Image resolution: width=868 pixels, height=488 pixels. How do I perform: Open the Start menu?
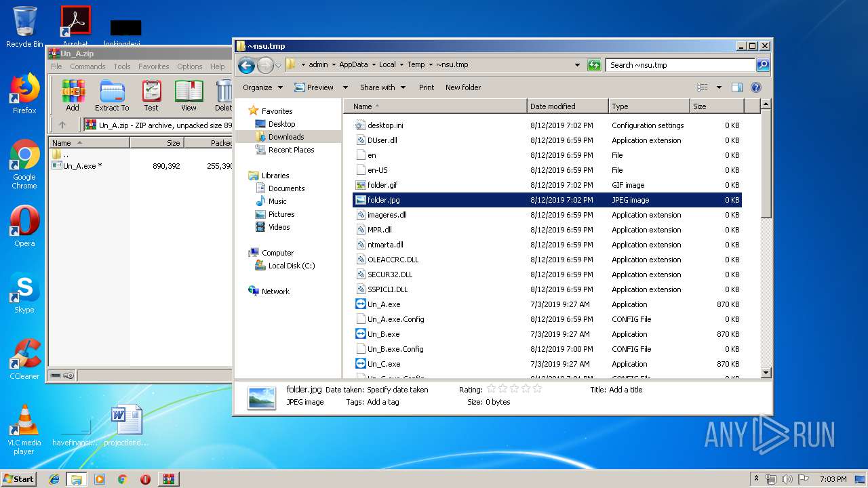click(x=19, y=479)
